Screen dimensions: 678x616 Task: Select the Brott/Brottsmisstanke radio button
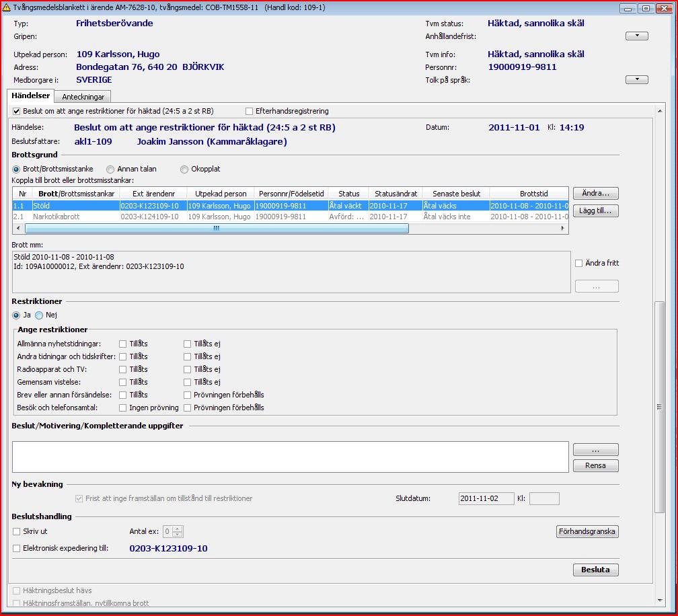coord(16,169)
